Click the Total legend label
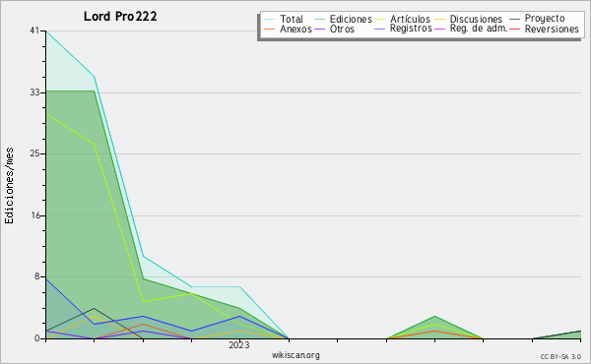Image resolution: width=591 pixels, height=364 pixels. 291,19
